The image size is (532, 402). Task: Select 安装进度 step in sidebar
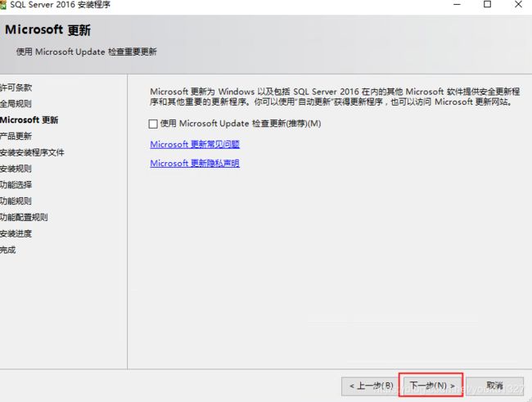pyautogui.click(x=16, y=233)
